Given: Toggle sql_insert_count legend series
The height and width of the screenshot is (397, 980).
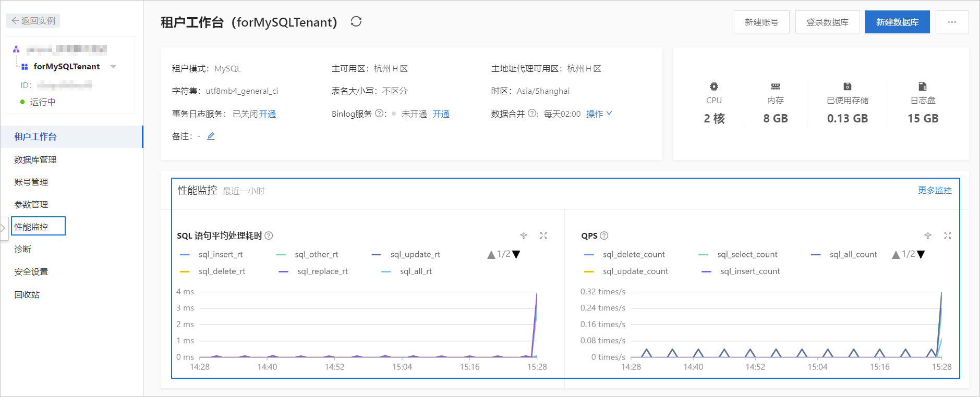Looking at the screenshot, I should click(x=741, y=271).
